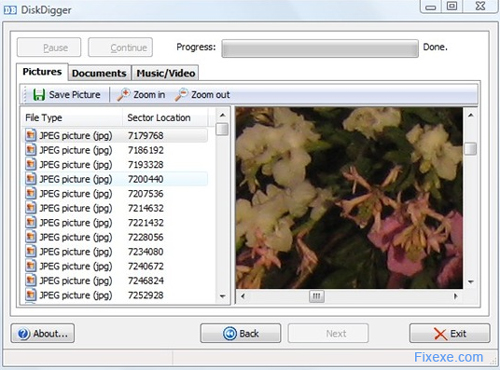Select sector value 7179768
The width and height of the screenshot is (500, 370).
click(146, 136)
